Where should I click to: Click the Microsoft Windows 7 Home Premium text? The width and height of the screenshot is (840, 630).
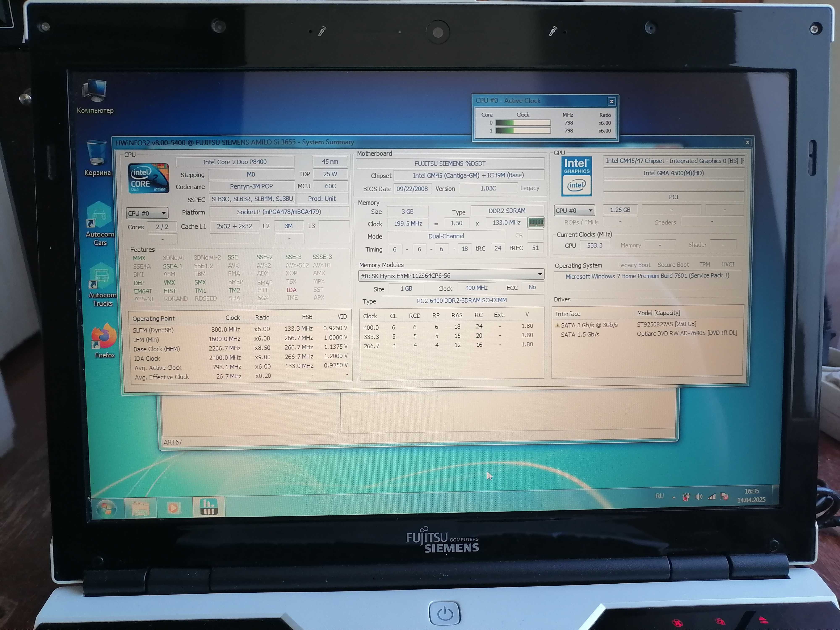(647, 276)
